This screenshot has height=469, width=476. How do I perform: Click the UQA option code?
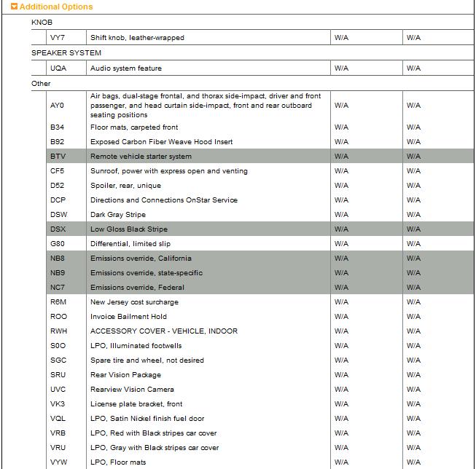click(x=58, y=68)
